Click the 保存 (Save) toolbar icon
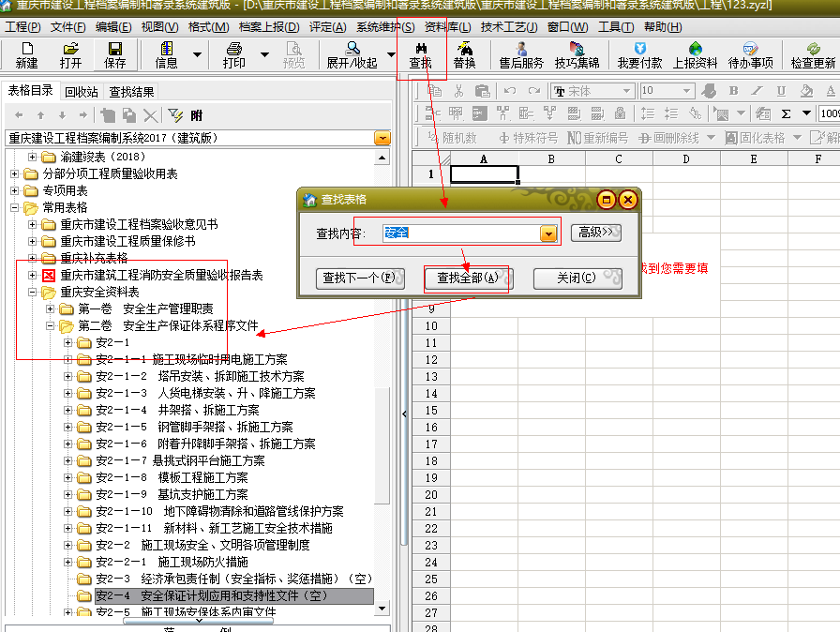 point(114,54)
